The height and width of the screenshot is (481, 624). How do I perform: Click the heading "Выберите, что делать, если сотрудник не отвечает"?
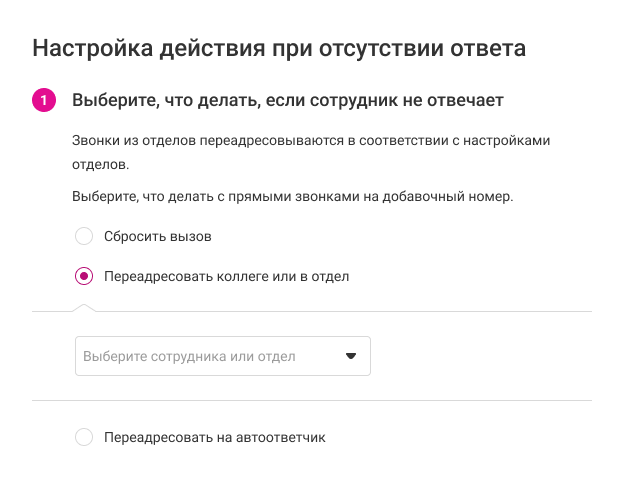(x=287, y=100)
